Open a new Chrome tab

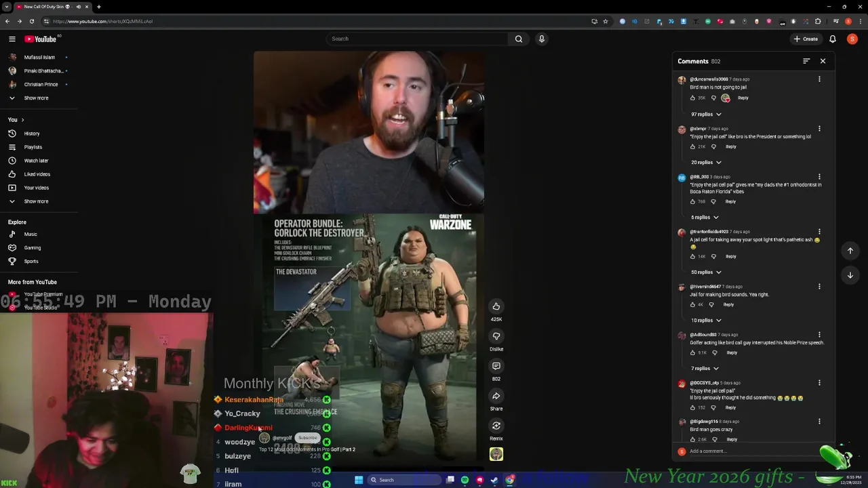coord(98,7)
